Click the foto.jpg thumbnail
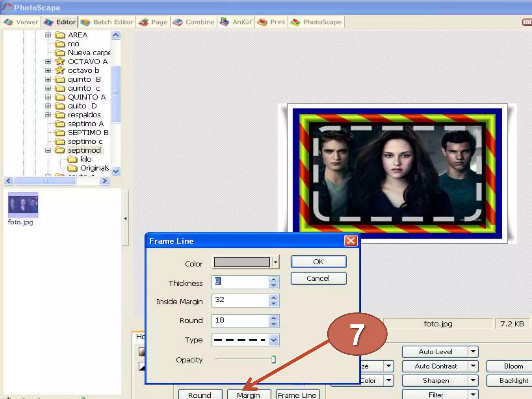Screen dimensions: 532x399 (x=23, y=205)
